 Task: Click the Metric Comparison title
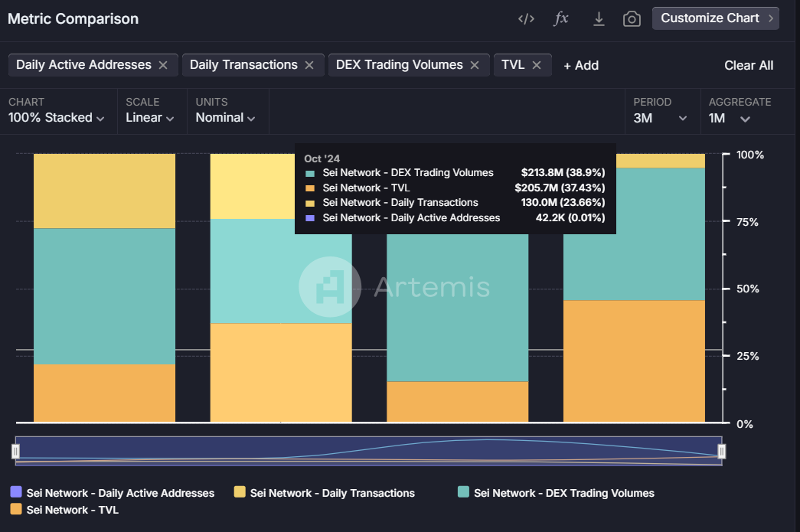click(x=73, y=19)
